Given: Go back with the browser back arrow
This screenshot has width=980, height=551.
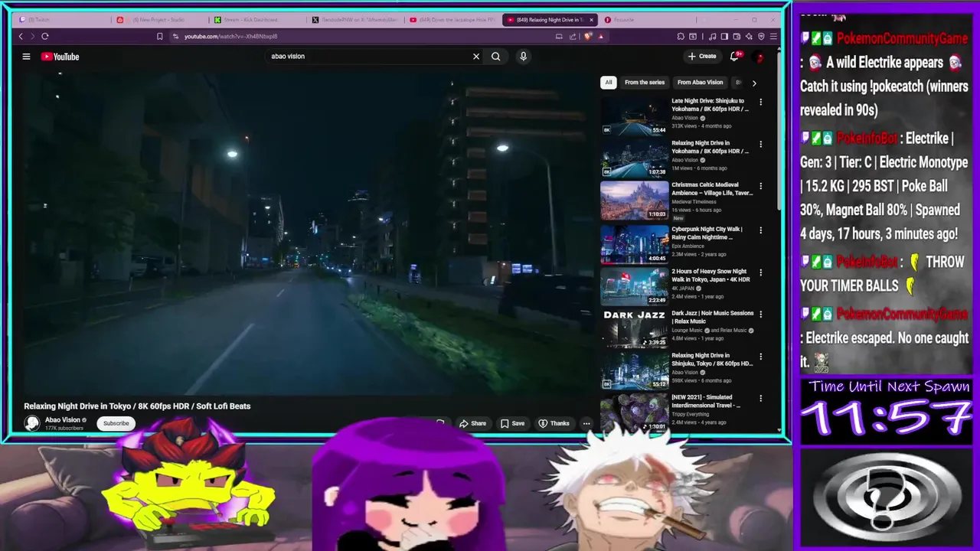Looking at the screenshot, I should coord(21,36).
